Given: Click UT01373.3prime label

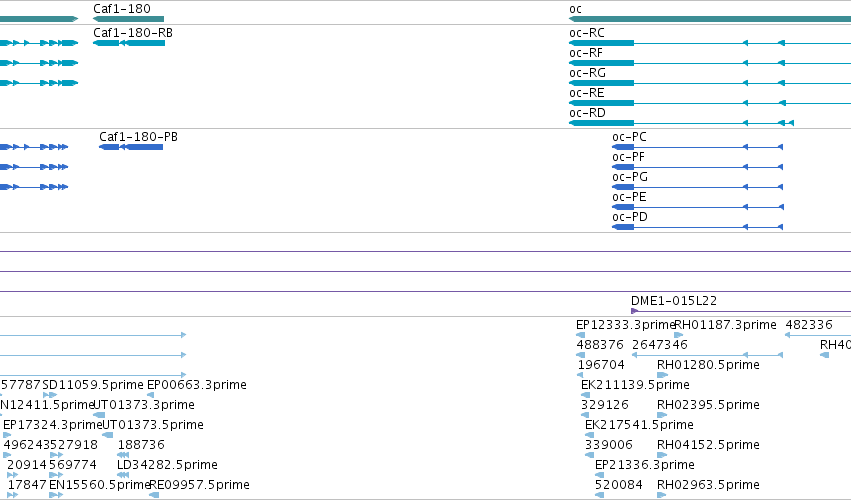Looking at the screenshot, I should tap(144, 405).
